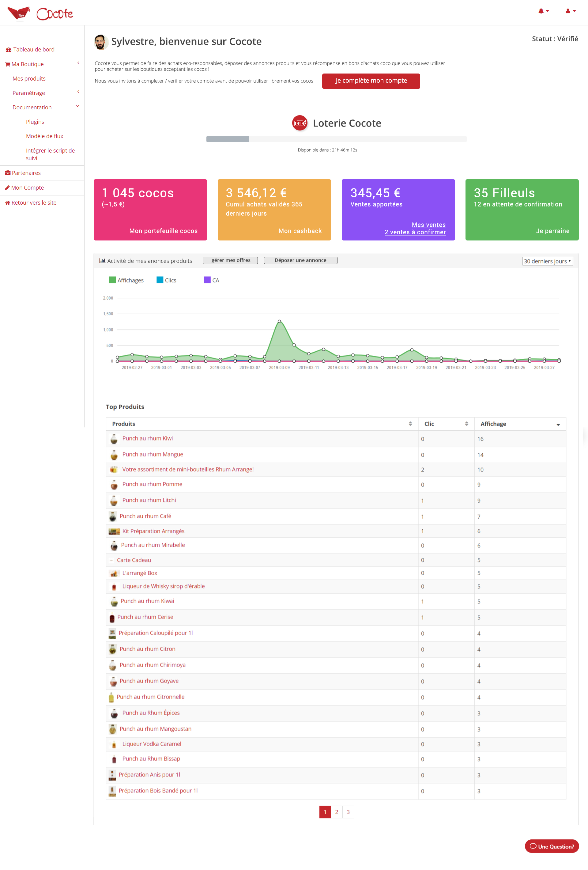Open Punch au Rhum Épices product
This screenshot has width=588, height=870.
[x=151, y=713]
